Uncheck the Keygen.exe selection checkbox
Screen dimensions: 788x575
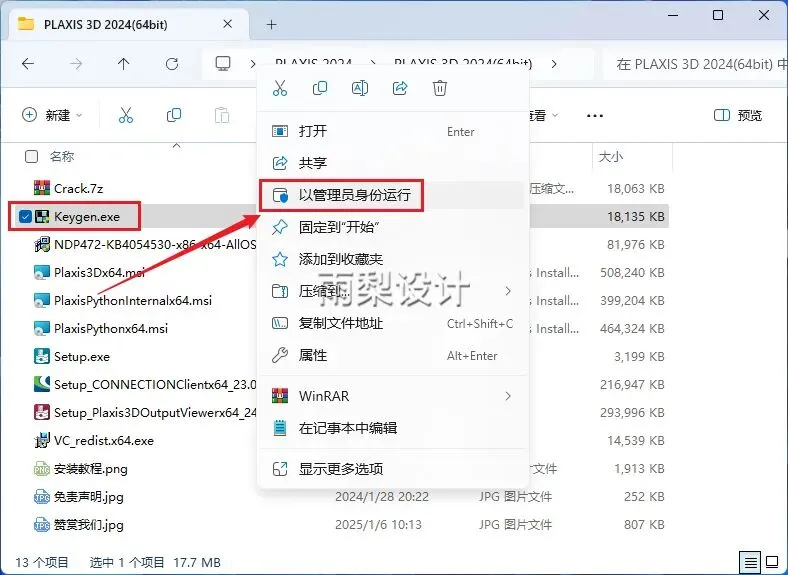click(x=25, y=217)
